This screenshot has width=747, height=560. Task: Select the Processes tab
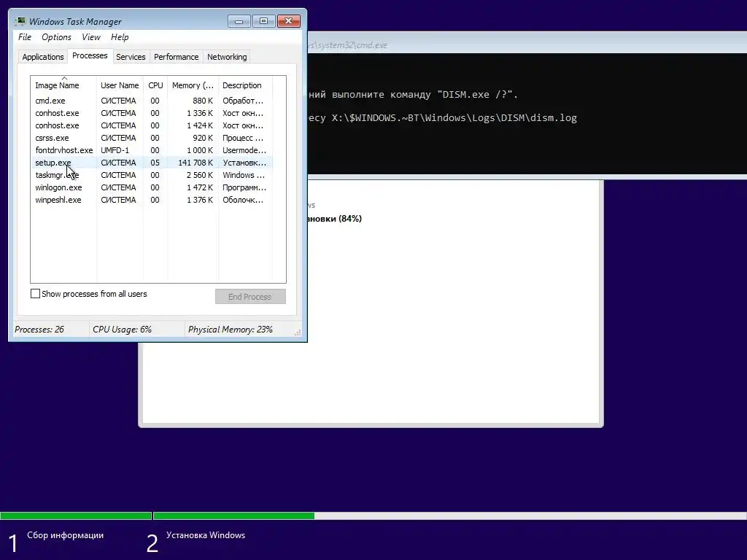90,55
